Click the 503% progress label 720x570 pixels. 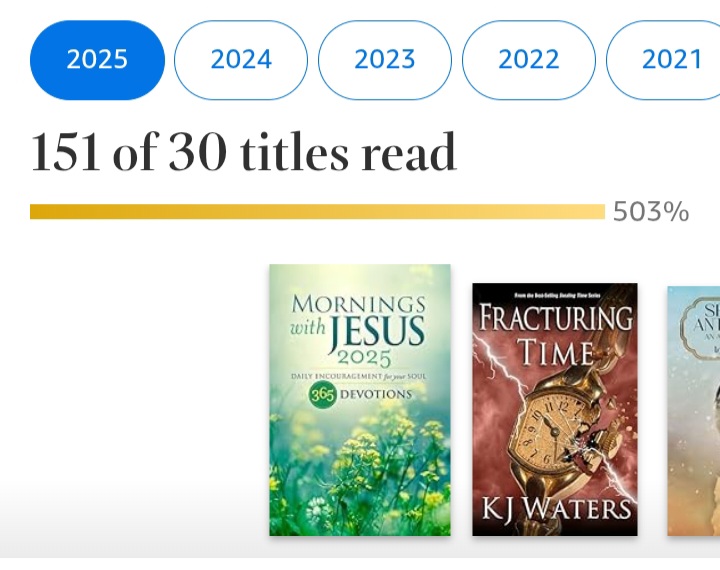pos(651,212)
